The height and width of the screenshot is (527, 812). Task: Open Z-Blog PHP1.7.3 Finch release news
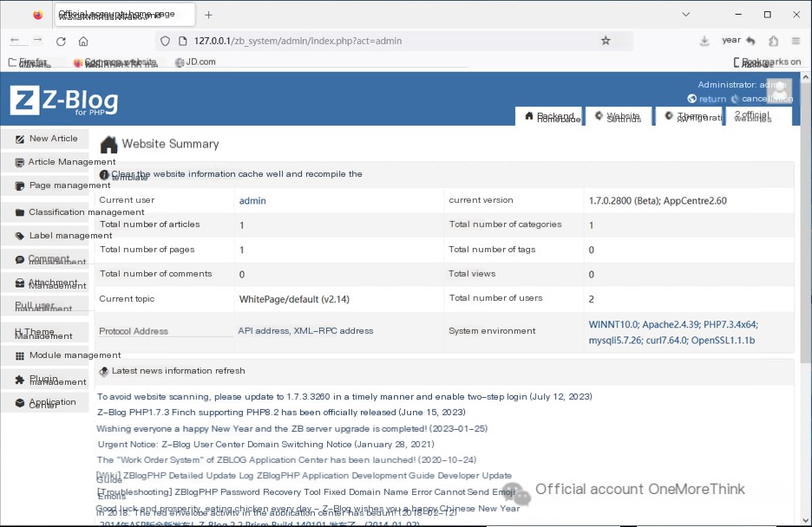click(281, 413)
